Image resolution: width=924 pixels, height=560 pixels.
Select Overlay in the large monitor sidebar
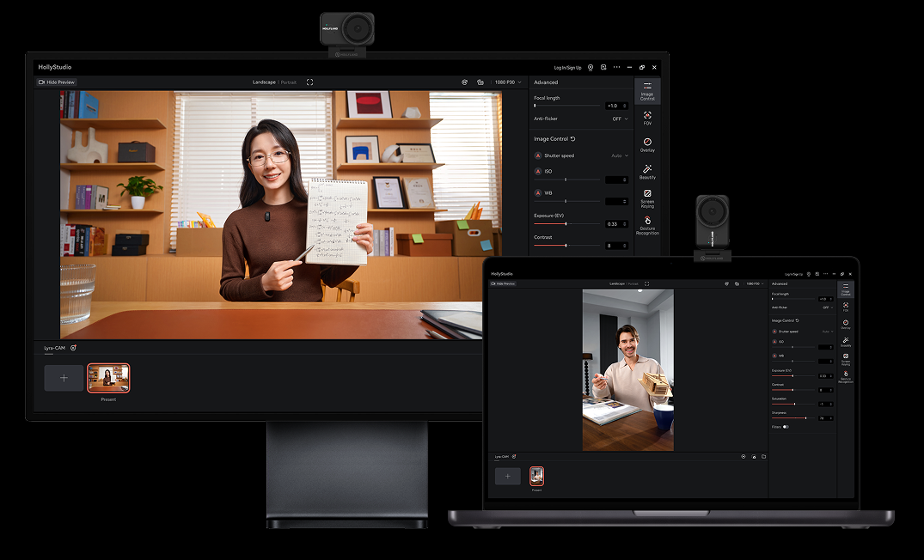coord(647,144)
